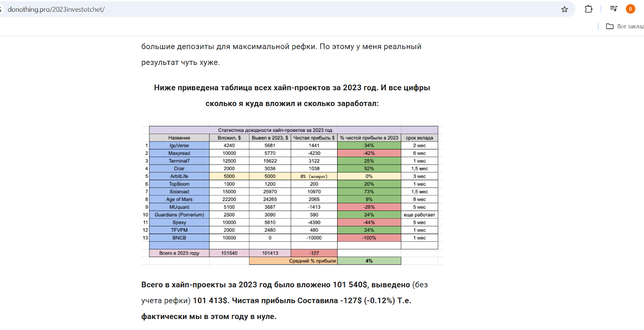Select the Terminal7 project name cell
644x330 pixels.
(179, 161)
